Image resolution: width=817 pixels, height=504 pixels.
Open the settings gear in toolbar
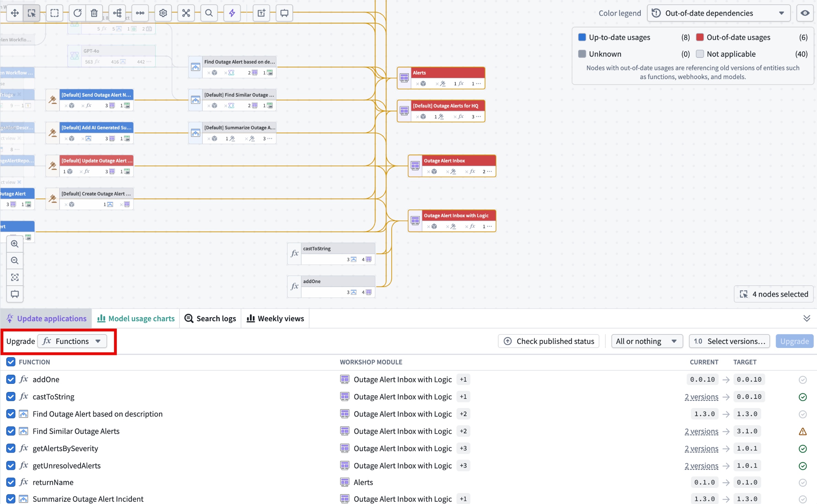click(163, 13)
